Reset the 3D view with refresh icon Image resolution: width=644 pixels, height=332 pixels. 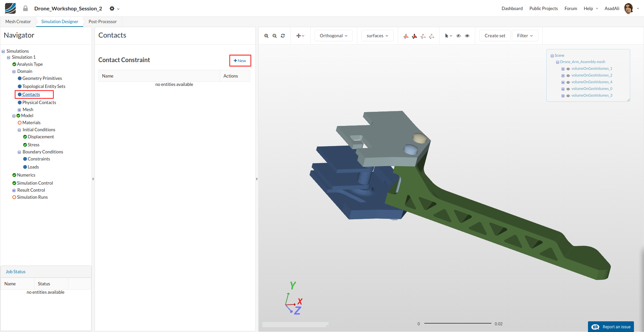[x=283, y=36]
